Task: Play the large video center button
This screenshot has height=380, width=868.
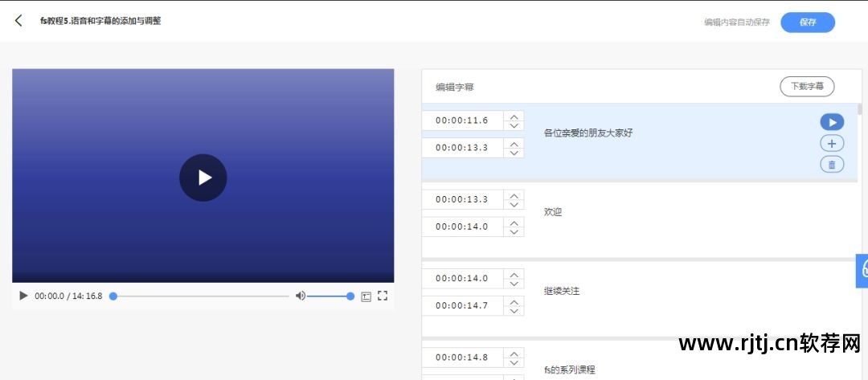Action: [x=203, y=178]
